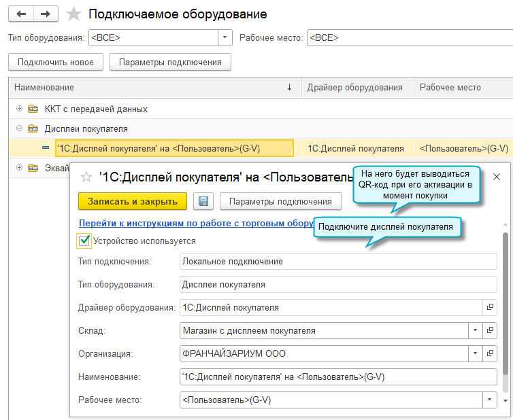
Task: Toggle the Устройство используется checkbox
Action: [85, 241]
